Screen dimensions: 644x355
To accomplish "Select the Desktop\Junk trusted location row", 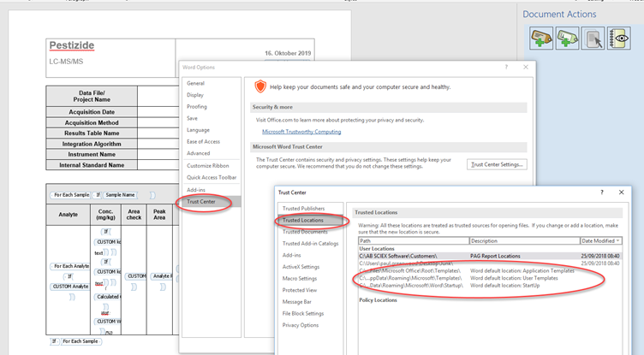I will [490, 263].
